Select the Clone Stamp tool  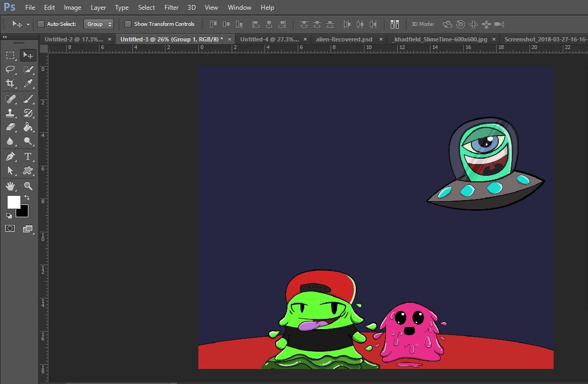click(10, 112)
